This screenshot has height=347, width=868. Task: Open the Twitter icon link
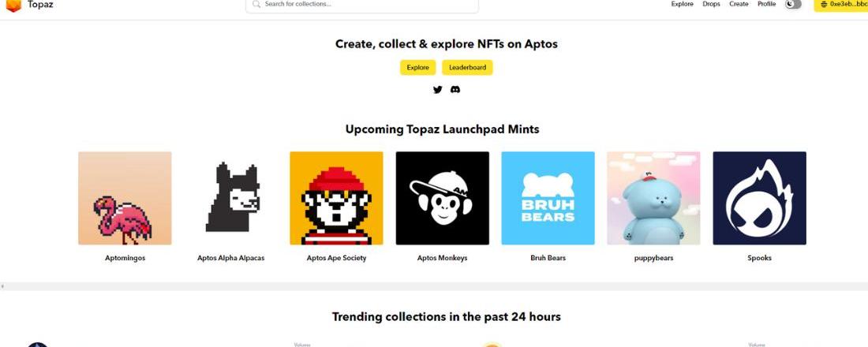[438, 90]
